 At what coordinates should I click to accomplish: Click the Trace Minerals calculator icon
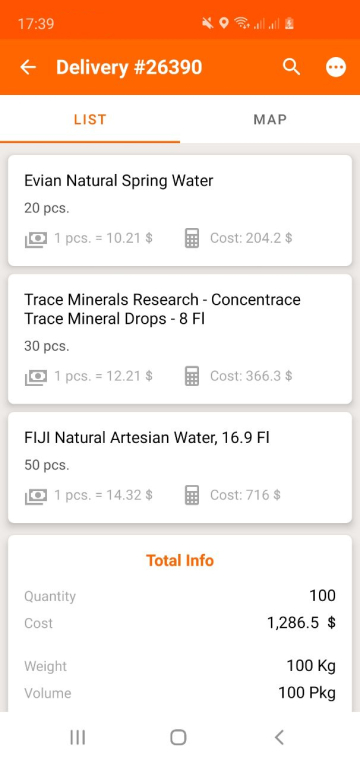192,376
